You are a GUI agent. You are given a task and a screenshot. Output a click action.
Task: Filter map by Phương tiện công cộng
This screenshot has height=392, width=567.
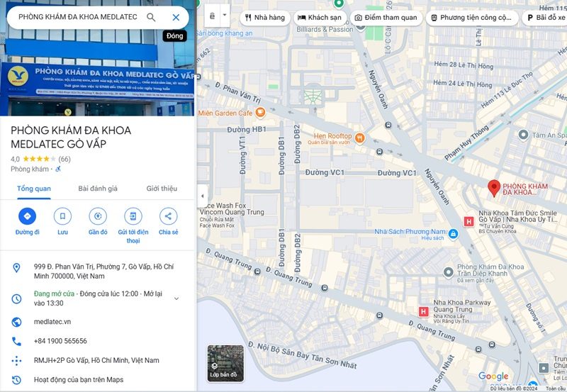tap(471, 17)
